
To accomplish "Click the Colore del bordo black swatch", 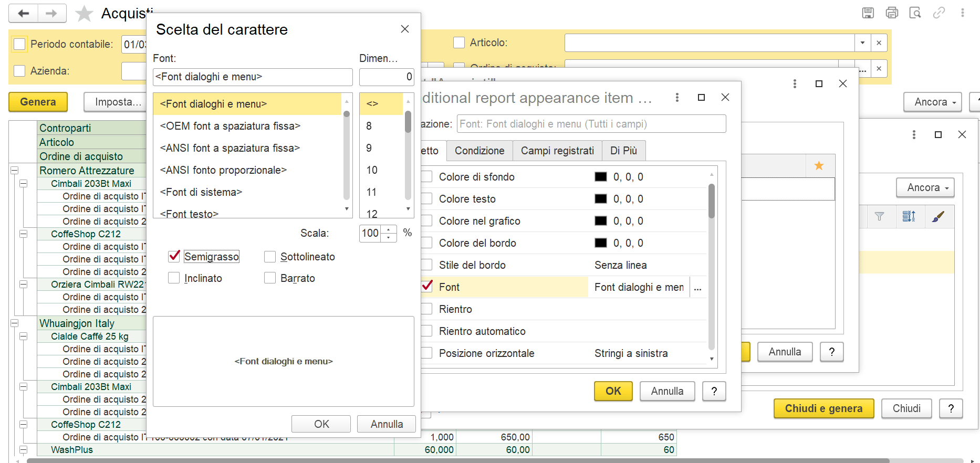I will click(x=600, y=243).
